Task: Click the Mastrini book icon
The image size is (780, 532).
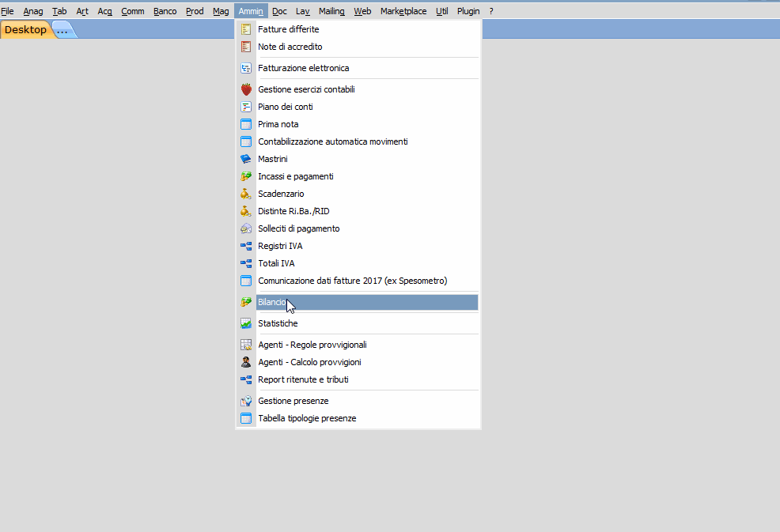Action: 246,159
